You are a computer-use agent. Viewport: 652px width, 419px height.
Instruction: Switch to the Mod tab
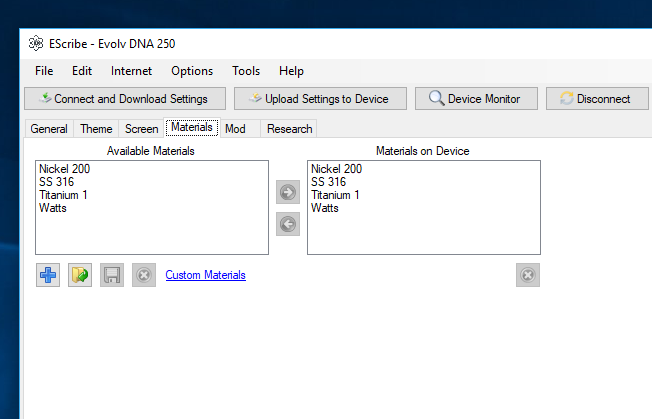[235, 129]
